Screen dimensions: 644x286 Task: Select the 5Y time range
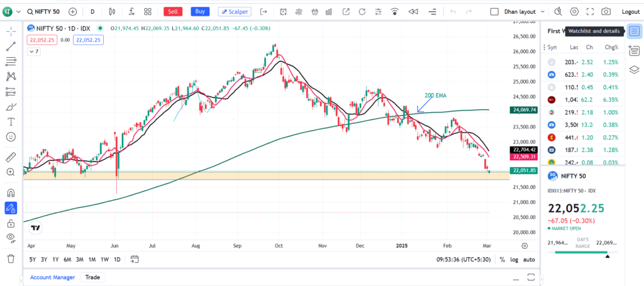(x=33, y=260)
